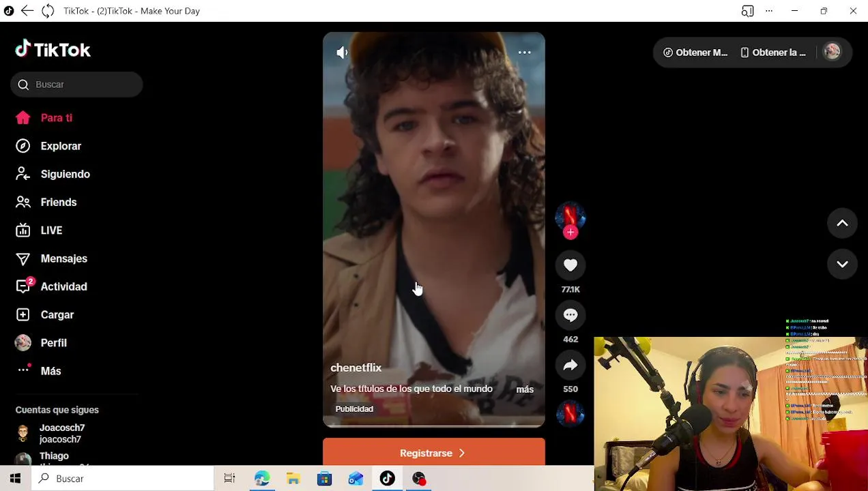Like the video with the heart icon
This screenshot has height=491, width=868.
tap(570, 265)
